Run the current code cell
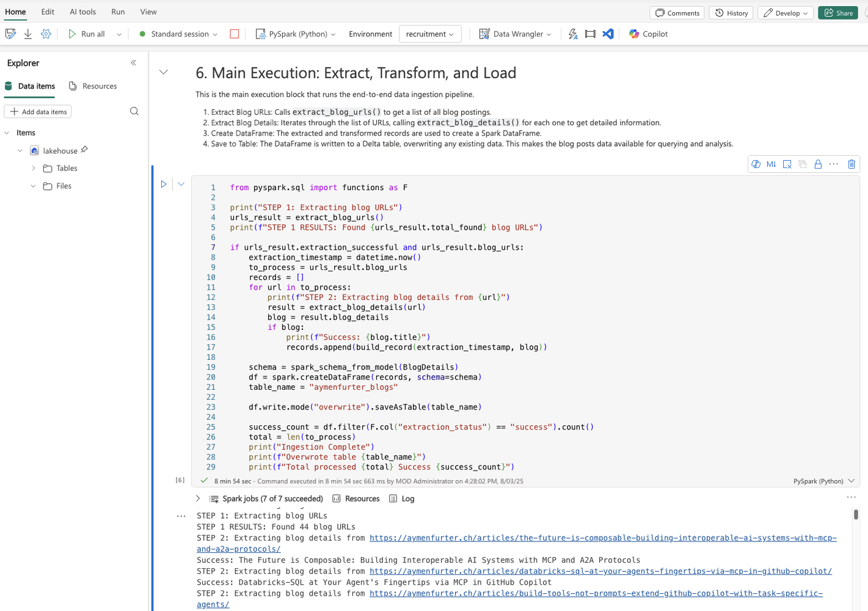 coord(163,184)
